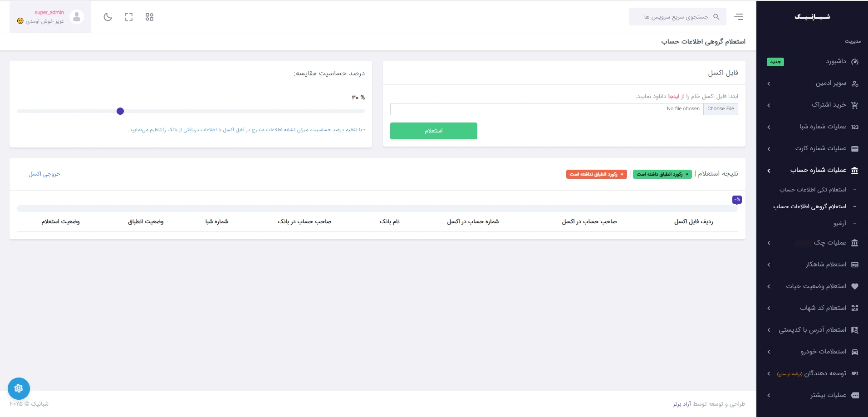Viewport: 868px width, 417px height.
Task: Expand استعلام شاهکار chevron
Action: tap(769, 265)
